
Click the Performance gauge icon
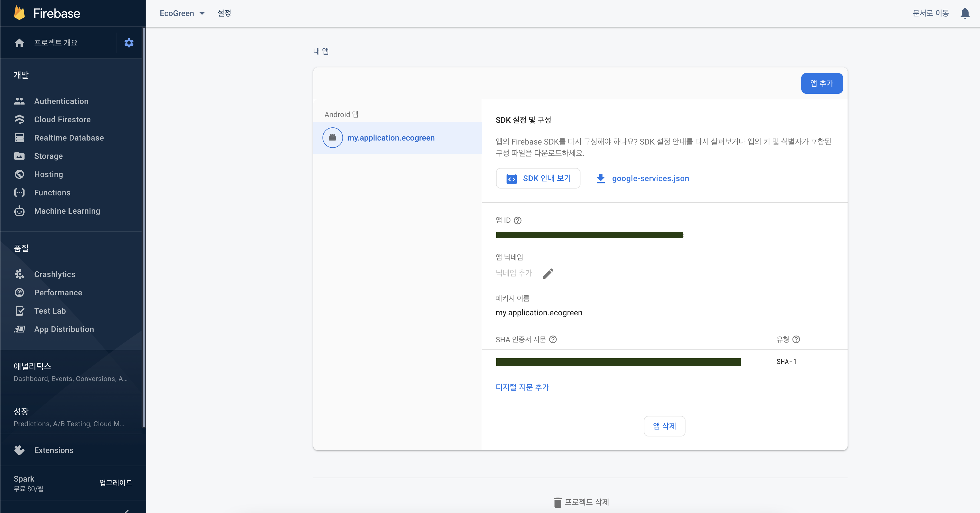coord(19,292)
